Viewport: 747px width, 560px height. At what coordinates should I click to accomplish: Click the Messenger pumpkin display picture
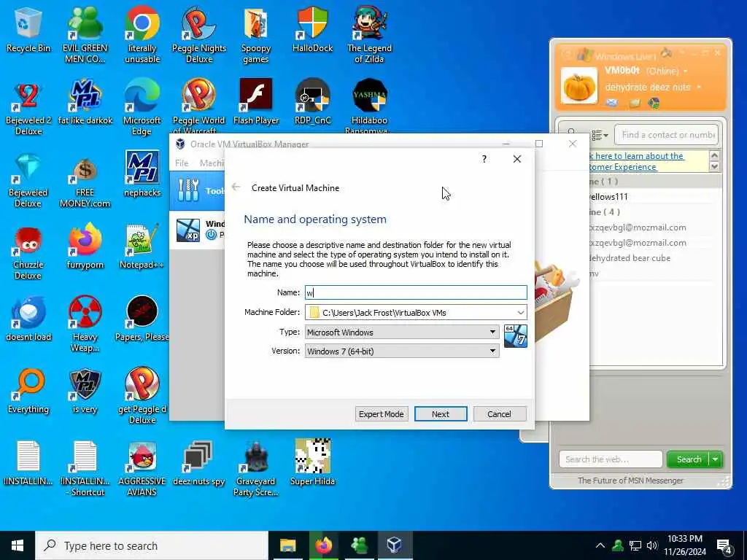point(578,85)
